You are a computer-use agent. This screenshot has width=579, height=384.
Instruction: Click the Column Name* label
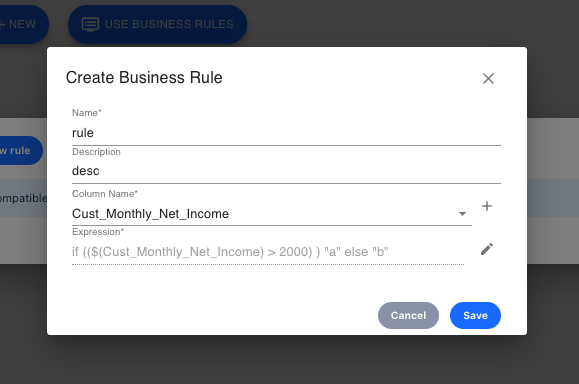pos(105,194)
